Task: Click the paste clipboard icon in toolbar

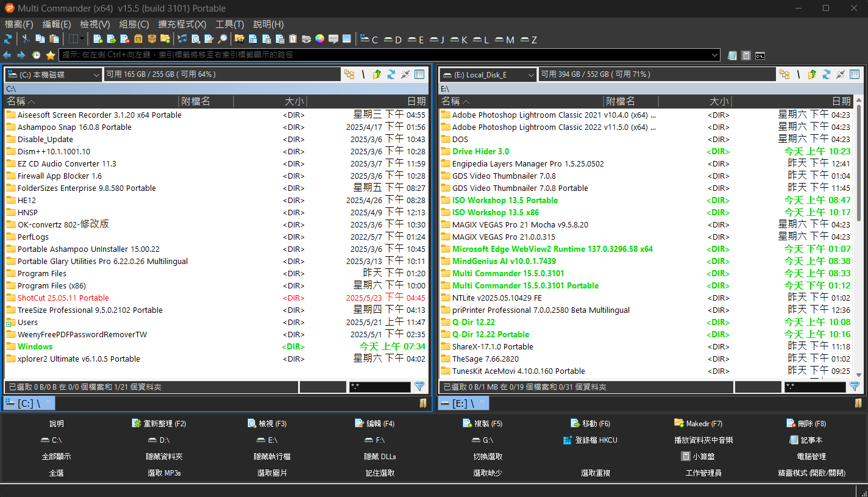Action: 54,39
